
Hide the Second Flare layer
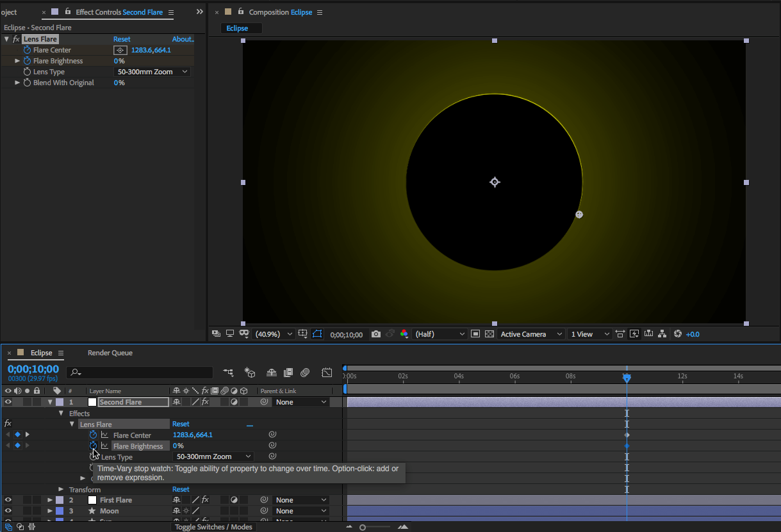coord(8,402)
